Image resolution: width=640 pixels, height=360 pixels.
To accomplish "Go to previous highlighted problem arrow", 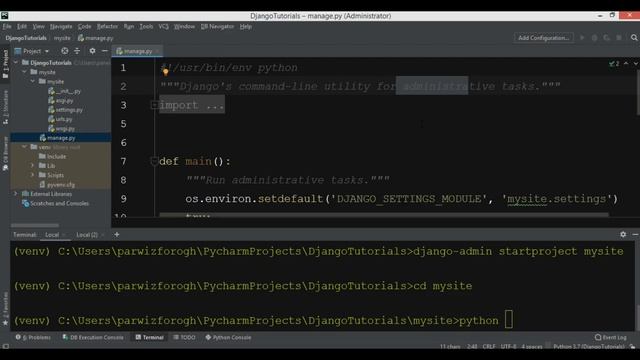I will [626, 64].
